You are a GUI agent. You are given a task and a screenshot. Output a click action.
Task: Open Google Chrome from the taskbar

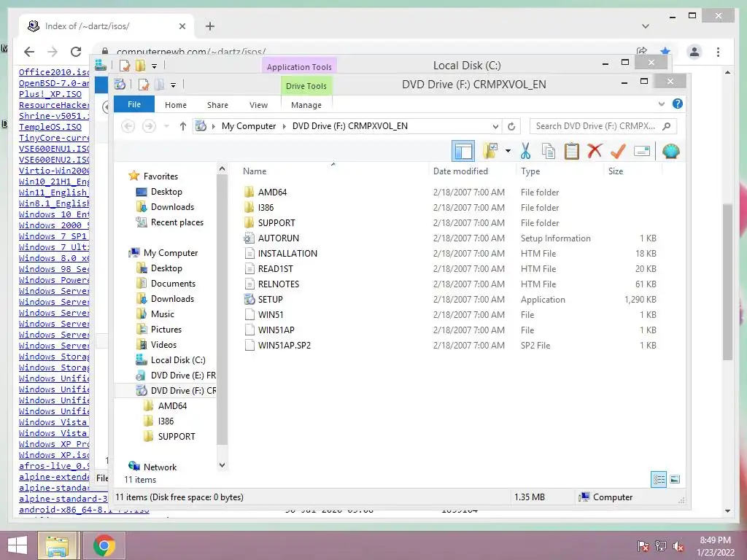[104, 545]
